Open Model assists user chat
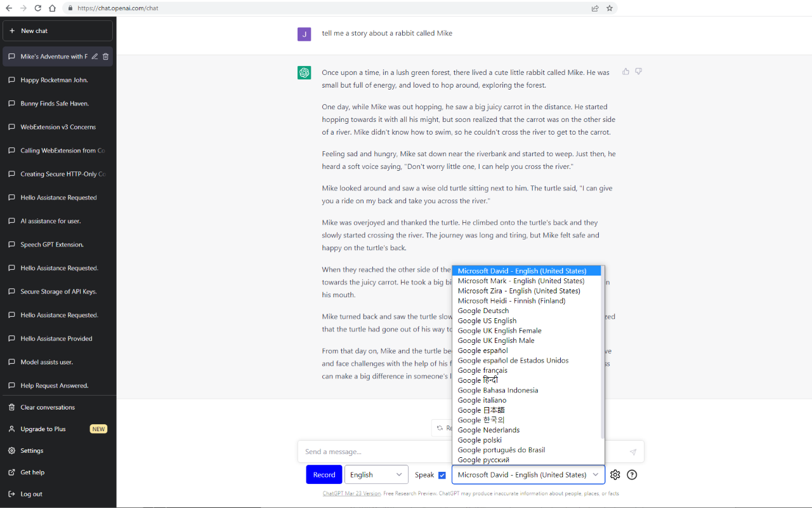The image size is (812, 508). (x=58, y=362)
